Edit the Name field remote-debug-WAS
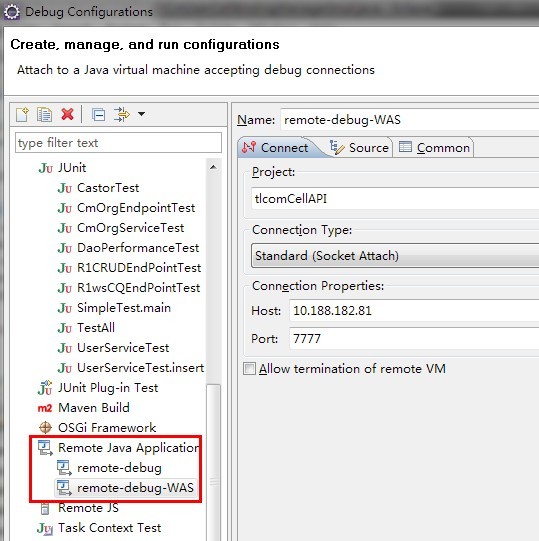Viewport: 539px width, 541px height. [x=410, y=120]
